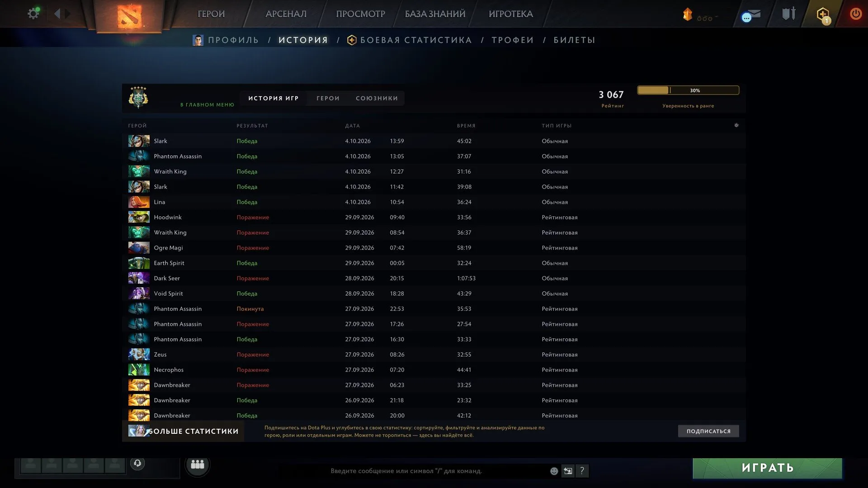Open voice headset icon in party panel
This screenshot has width=868, height=488.
coord(137,463)
